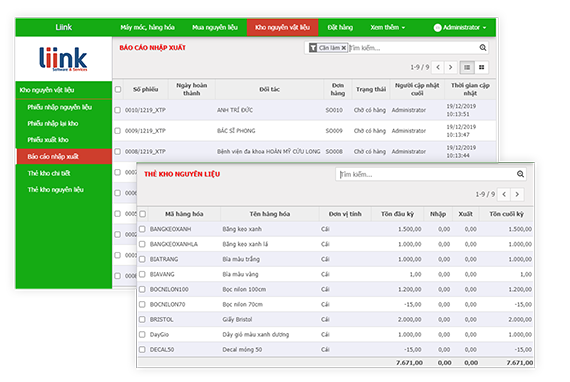Screen dimensions: 570x382
Task: Open 'Kho nguyên vật liệu' top menu
Action: pyautogui.click(x=282, y=27)
